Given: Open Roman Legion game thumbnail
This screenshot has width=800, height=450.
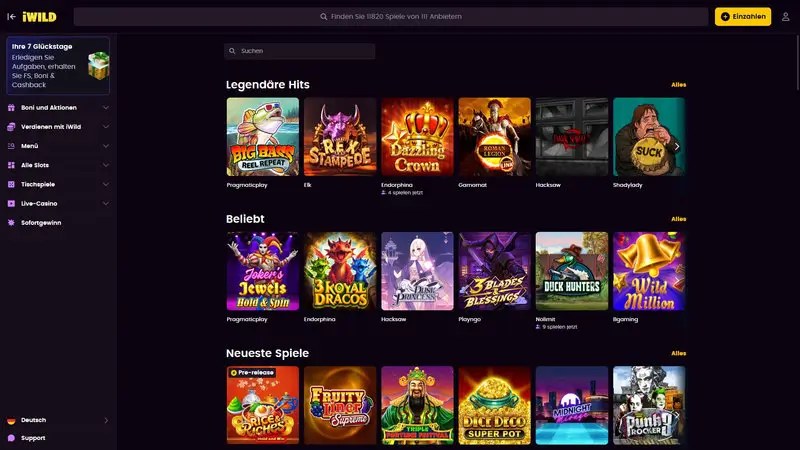Looking at the screenshot, I should [494, 137].
